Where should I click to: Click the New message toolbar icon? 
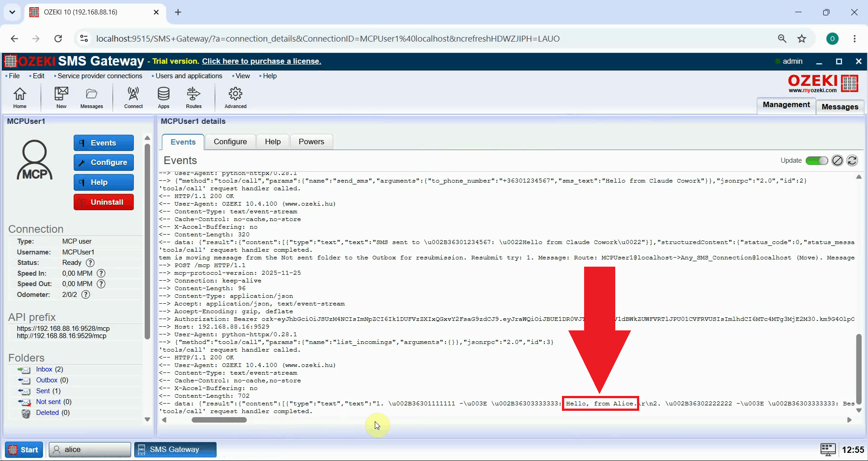click(x=61, y=98)
